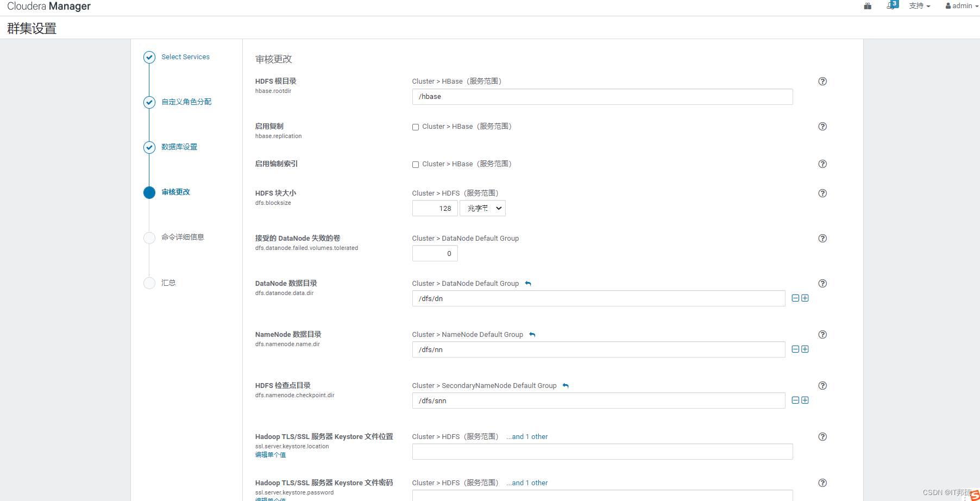Click the 群集设置 page heading
980x501 pixels.
coord(32,28)
